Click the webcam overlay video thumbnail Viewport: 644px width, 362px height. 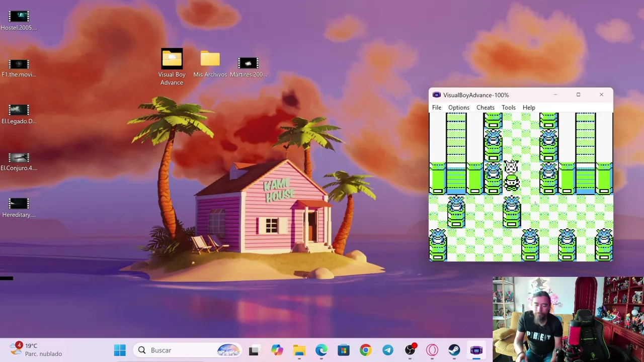[x=568, y=319]
